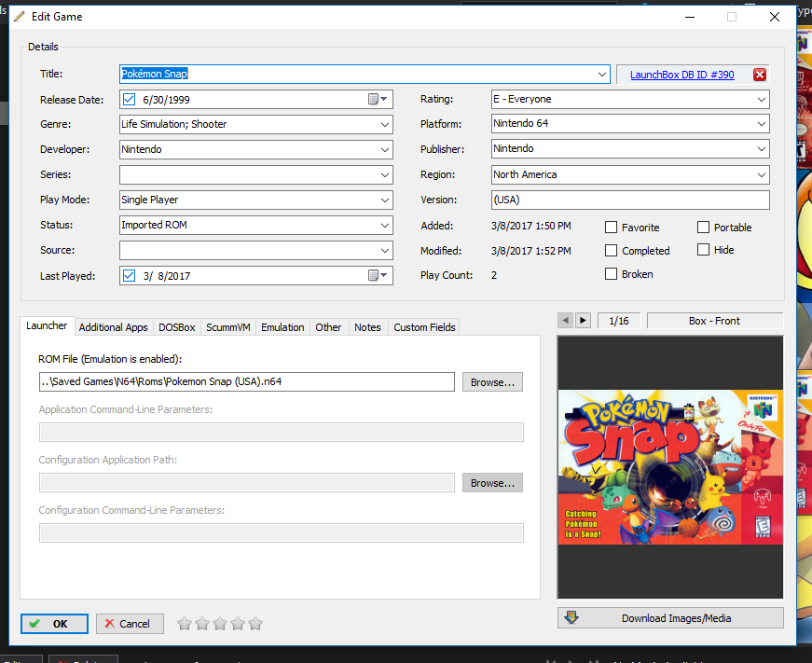
Task: Set rating to three stars
Action: click(x=220, y=624)
